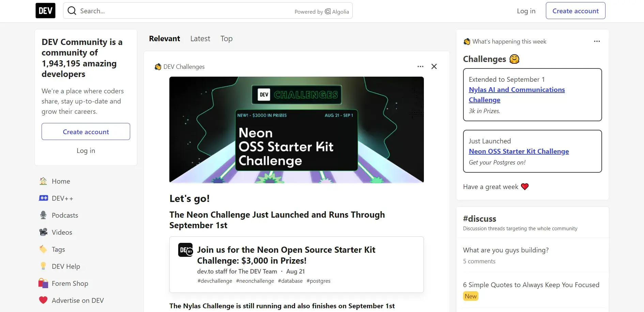Click the Podcasts microphone icon

[43, 215]
